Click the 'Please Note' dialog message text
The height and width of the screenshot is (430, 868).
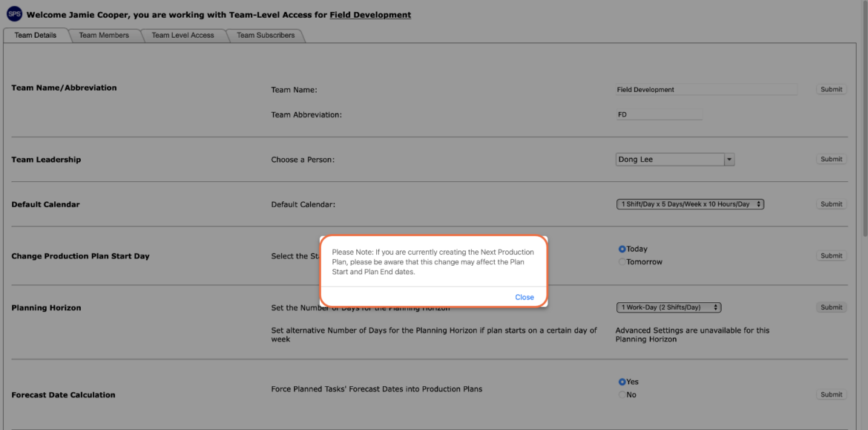[433, 262]
